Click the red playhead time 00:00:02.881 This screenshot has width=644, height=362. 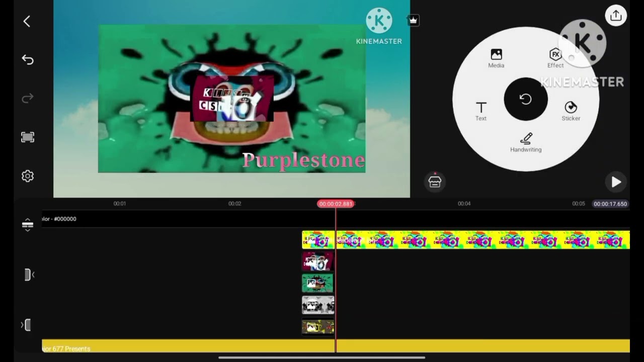tap(336, 204)
